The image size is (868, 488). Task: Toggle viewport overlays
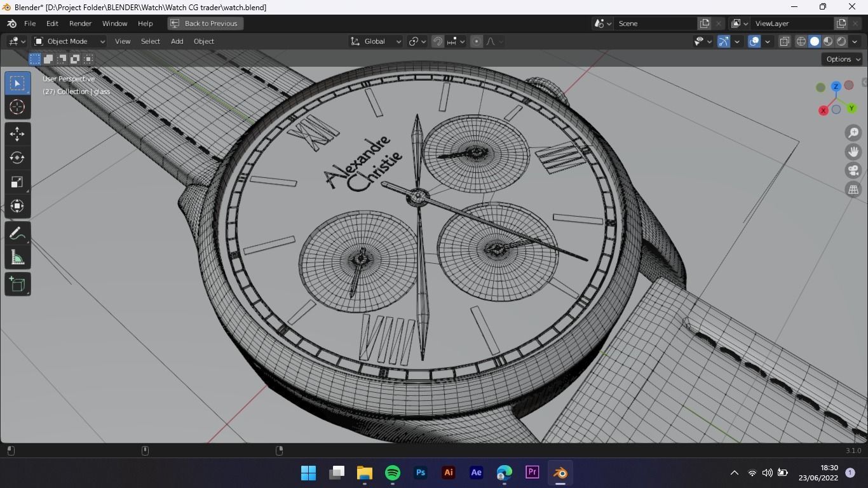tap(754, 41)
